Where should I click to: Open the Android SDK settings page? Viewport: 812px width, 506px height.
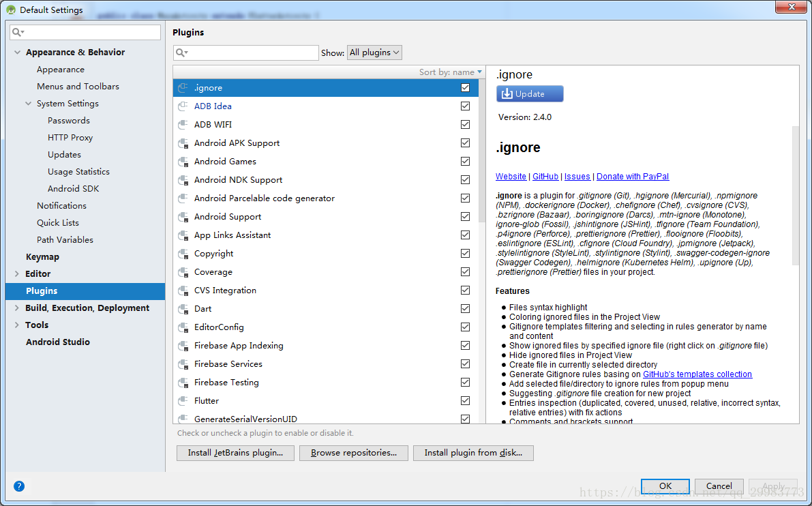pyautogui.click(x=73, y=189)
